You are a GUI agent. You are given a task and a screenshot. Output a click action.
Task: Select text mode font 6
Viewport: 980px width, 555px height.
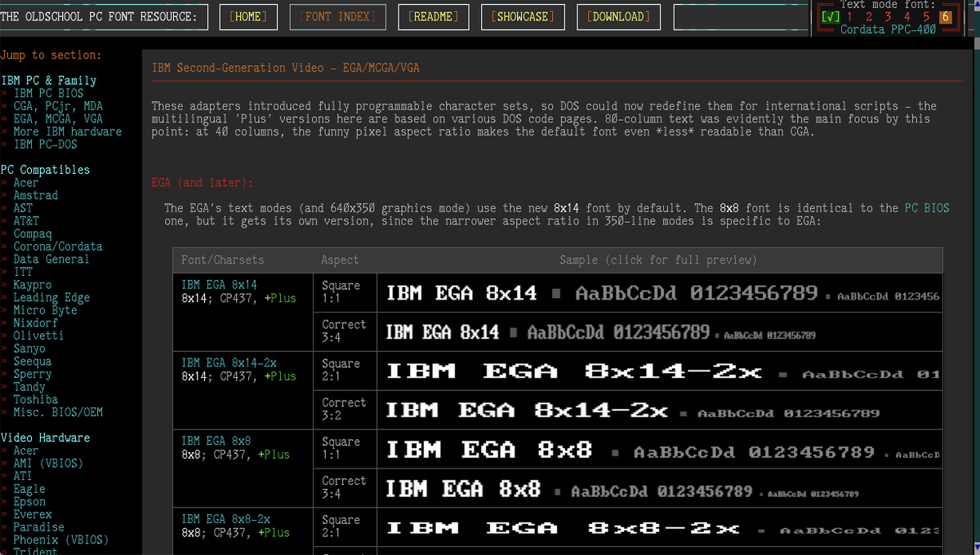click(946, 16)
